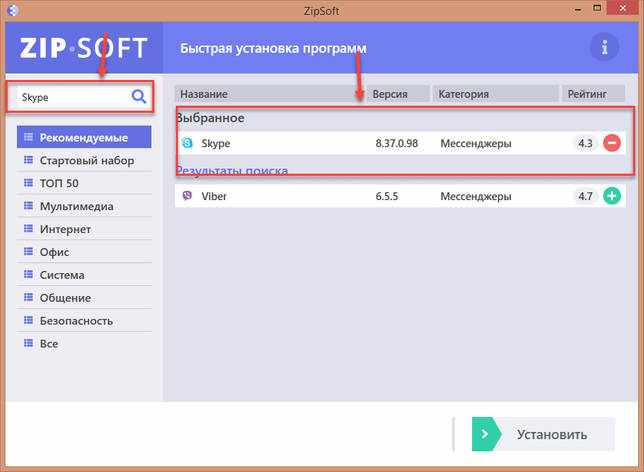Image resolution: width=644 pixels, height=472 pixels.
Task: Close the ZipSoft window
Action: point(623,8)
